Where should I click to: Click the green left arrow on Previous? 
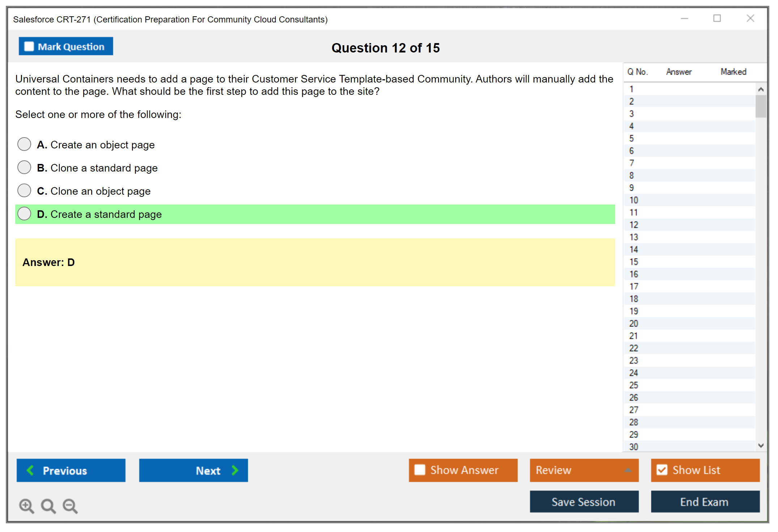(x=30, y=470)
